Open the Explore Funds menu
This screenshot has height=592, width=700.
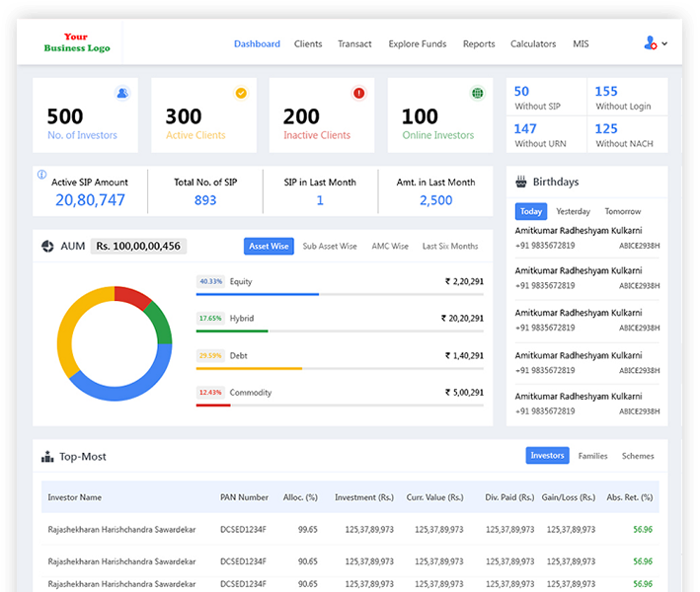pos(417,44)
